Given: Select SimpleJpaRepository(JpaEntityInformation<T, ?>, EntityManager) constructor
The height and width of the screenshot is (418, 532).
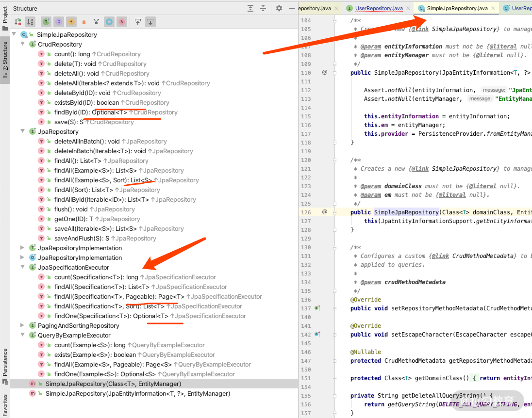Looking at the screenshot, I should click(x=154, y=394).
